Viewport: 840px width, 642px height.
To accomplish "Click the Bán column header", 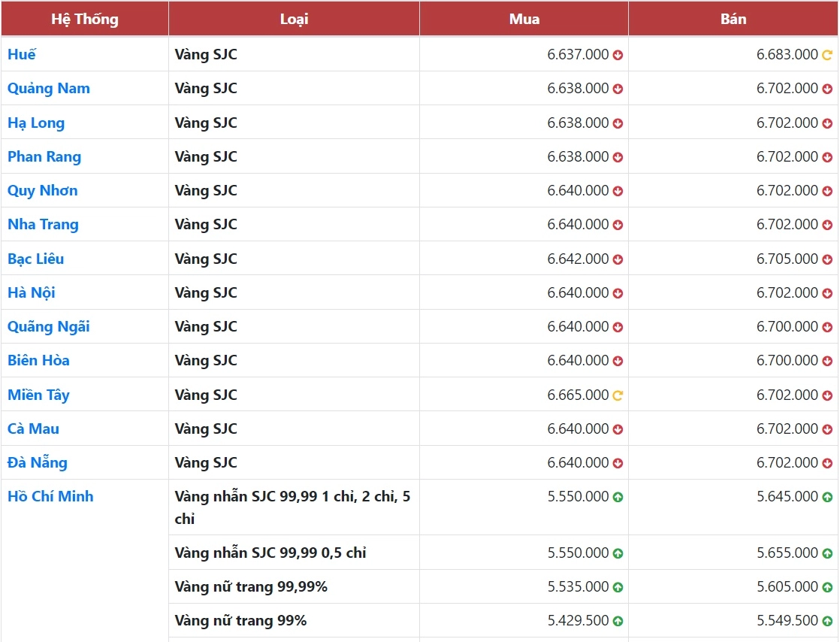I will point(733,19).
